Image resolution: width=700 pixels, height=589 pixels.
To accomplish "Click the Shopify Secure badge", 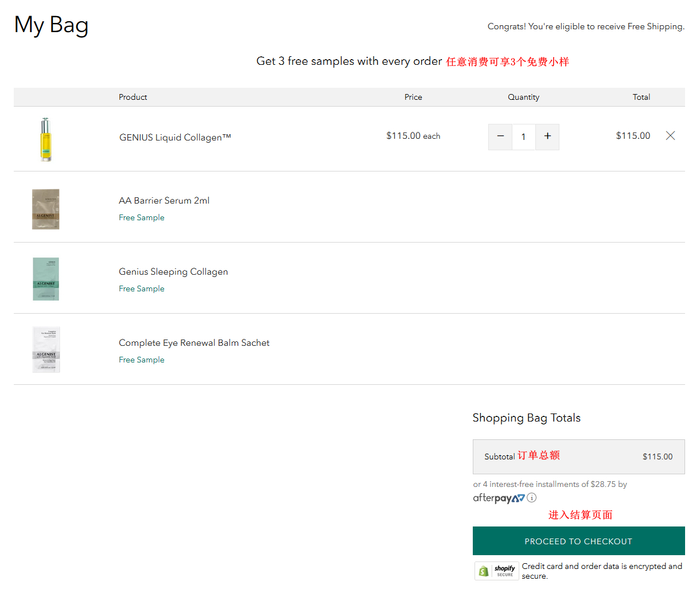I will tap(497, 571).
